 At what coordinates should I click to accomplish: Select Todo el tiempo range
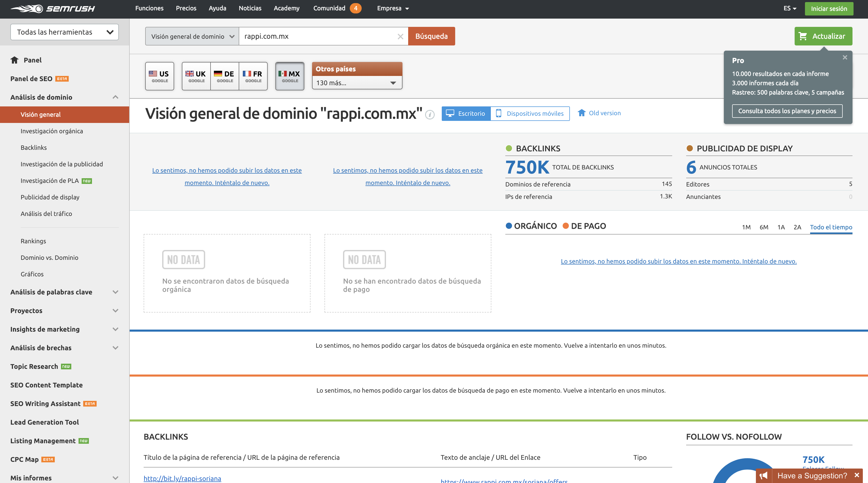tap(831, 227)
